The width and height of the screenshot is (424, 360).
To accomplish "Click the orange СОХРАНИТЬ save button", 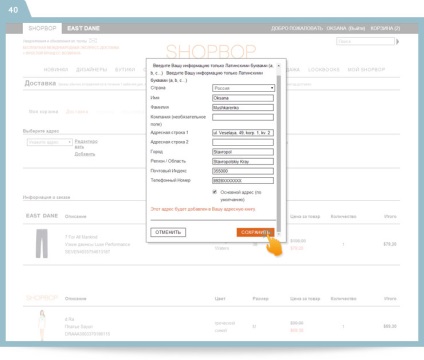I will 255,232.
